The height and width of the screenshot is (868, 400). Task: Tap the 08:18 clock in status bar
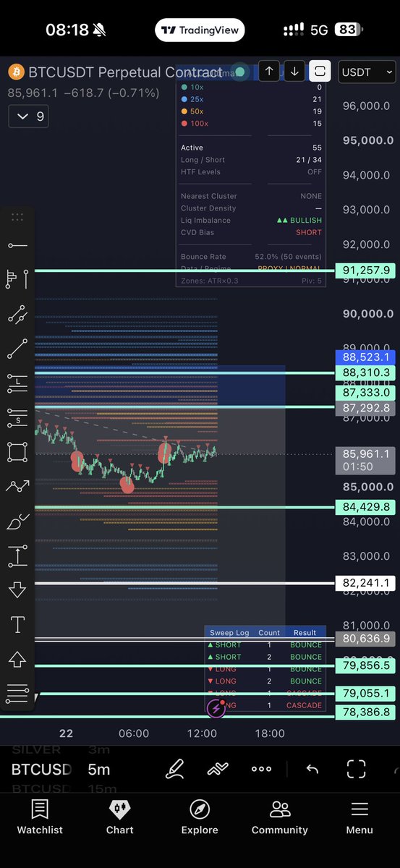coord(67,30)
